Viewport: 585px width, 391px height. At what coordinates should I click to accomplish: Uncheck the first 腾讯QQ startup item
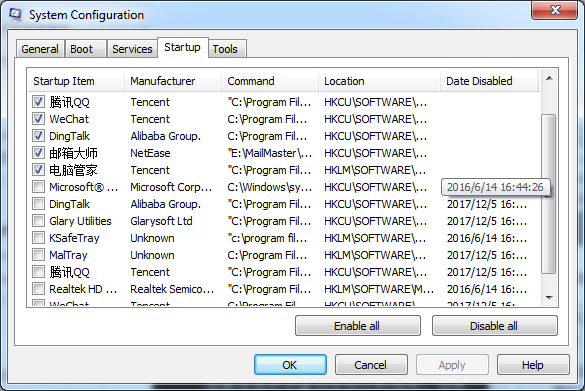(x=38, y=101)
